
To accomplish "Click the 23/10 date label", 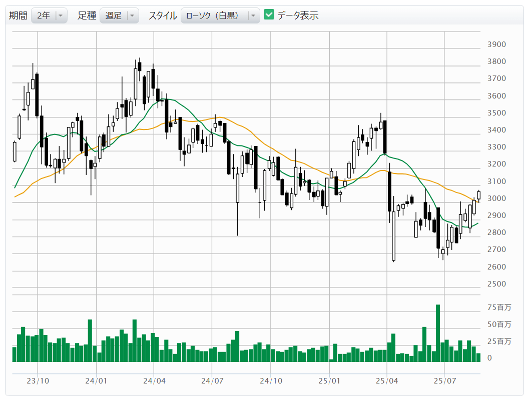I will [38, 380].
